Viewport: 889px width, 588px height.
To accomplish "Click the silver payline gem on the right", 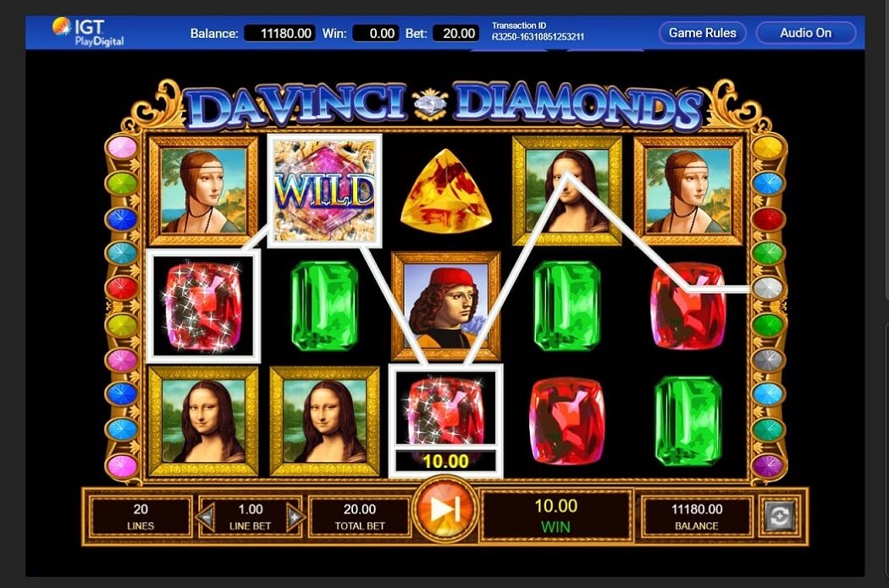I will coord(768,288).
